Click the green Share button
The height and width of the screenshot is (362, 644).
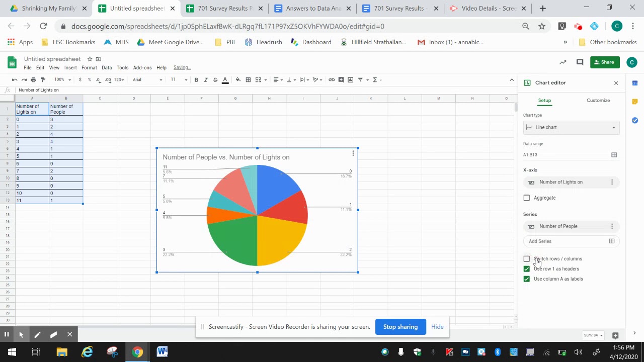[604, 62]
